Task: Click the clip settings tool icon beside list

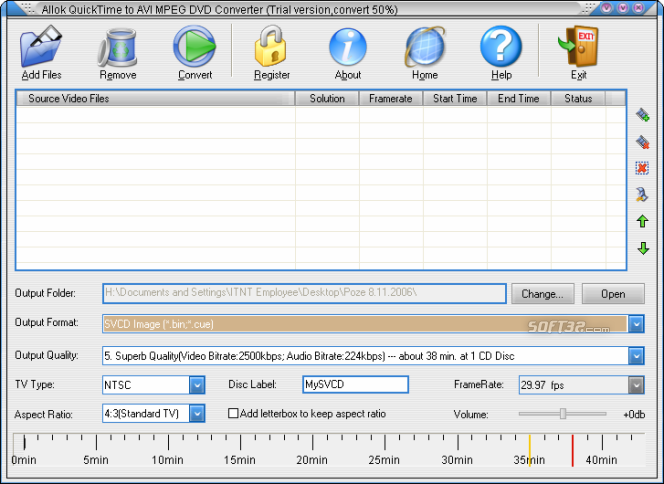Action: click(642, 194)
